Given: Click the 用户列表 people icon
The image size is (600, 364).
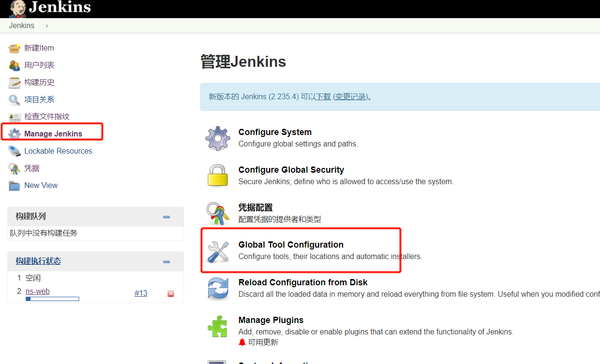Looking at the screenshot, I should pos(15,65).
